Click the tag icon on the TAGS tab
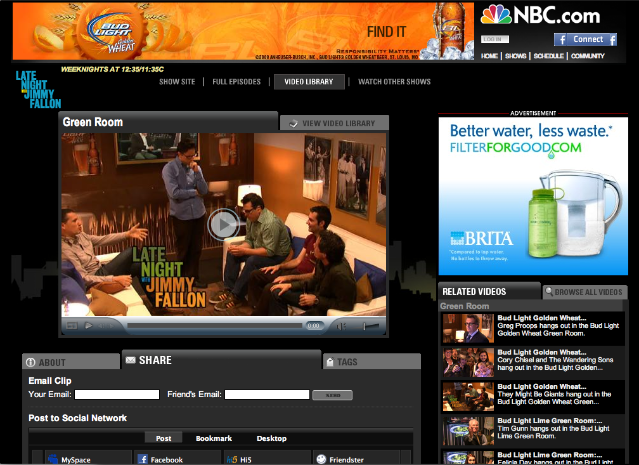Screen dimensions: 639x465 click(330, 361)
